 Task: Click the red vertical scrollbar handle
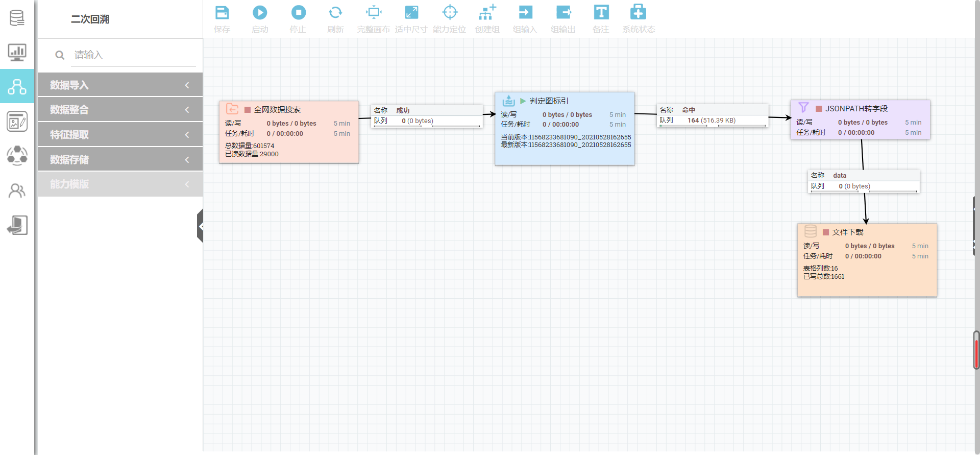[976, 350]
